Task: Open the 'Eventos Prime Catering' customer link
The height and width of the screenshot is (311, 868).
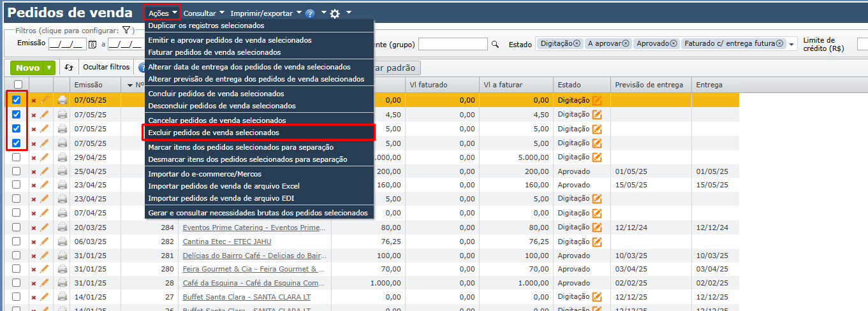Action: (254, 228)
